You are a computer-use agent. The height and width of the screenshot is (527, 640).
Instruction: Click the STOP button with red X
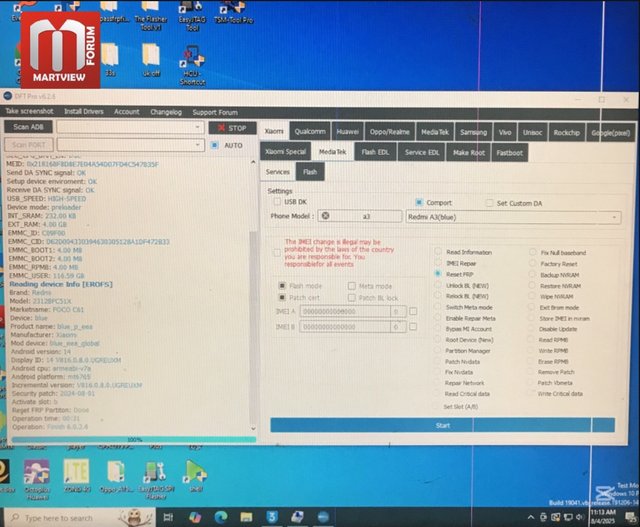pyautogui.click(x=232, y=128)
